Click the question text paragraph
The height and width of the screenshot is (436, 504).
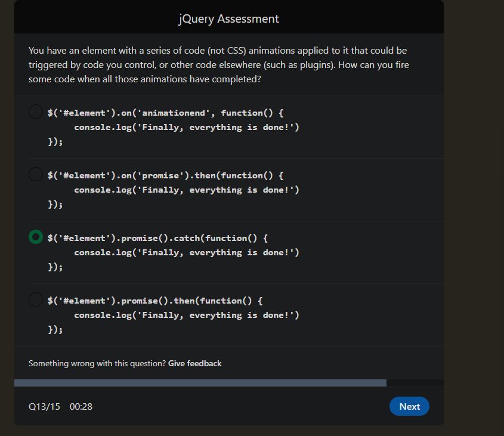coord(218,64)
